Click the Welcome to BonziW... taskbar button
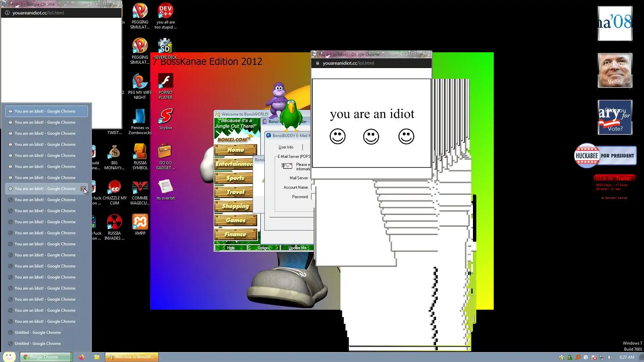Image resolution: width=644 pixels, height=362 pixels. 131,357
